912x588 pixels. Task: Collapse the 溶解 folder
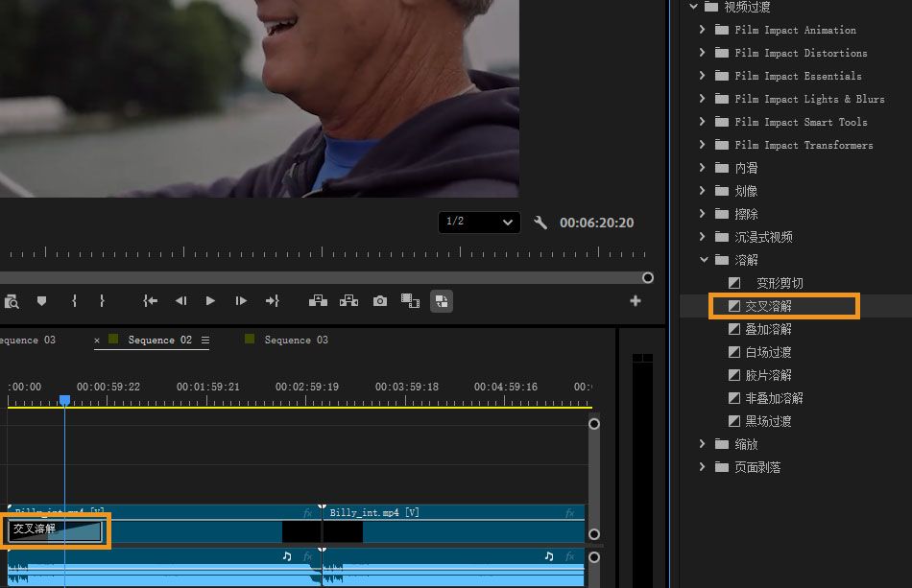(x=703, y=260)
